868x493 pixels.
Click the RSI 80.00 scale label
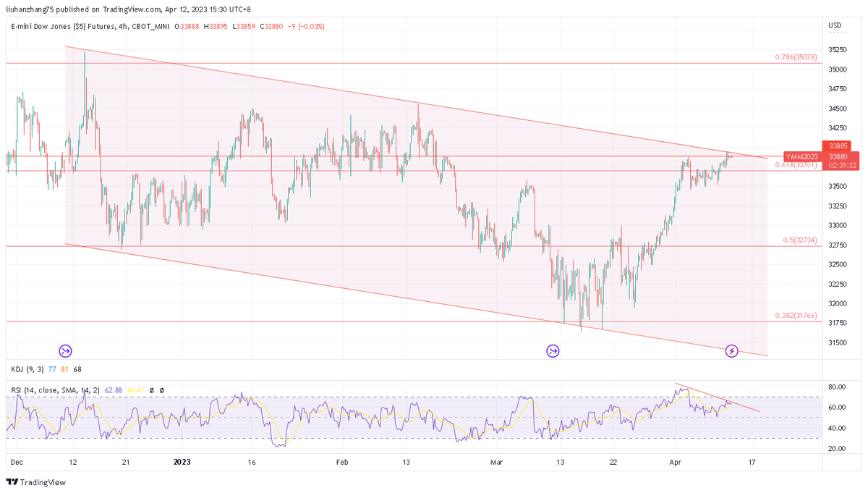pos(836,387)
